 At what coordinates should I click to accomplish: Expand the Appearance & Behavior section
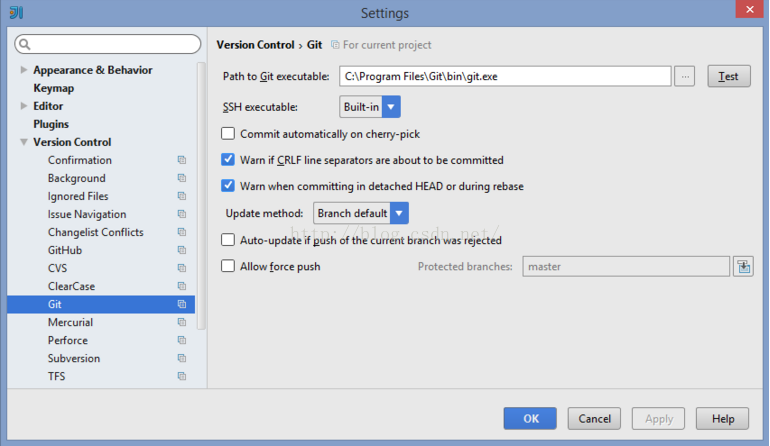pos(24,70)
